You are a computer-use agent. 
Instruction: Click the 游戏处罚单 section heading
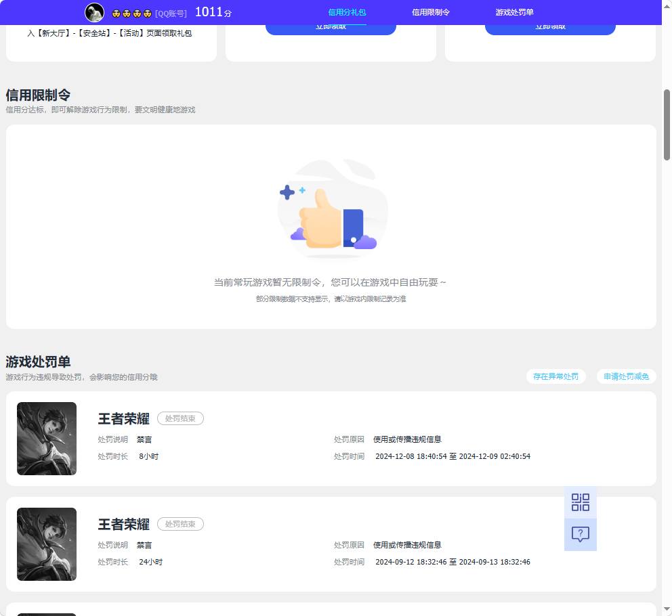[38, 362]
